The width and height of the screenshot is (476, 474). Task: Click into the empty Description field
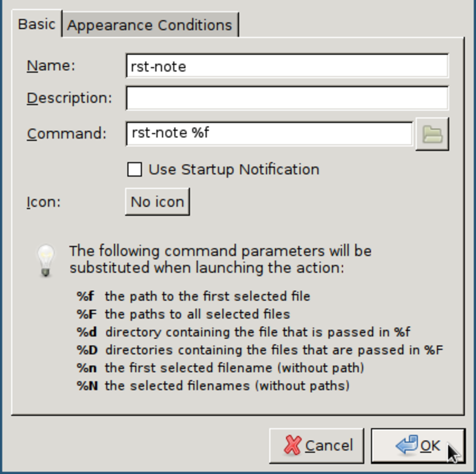(x=287, y=98)
